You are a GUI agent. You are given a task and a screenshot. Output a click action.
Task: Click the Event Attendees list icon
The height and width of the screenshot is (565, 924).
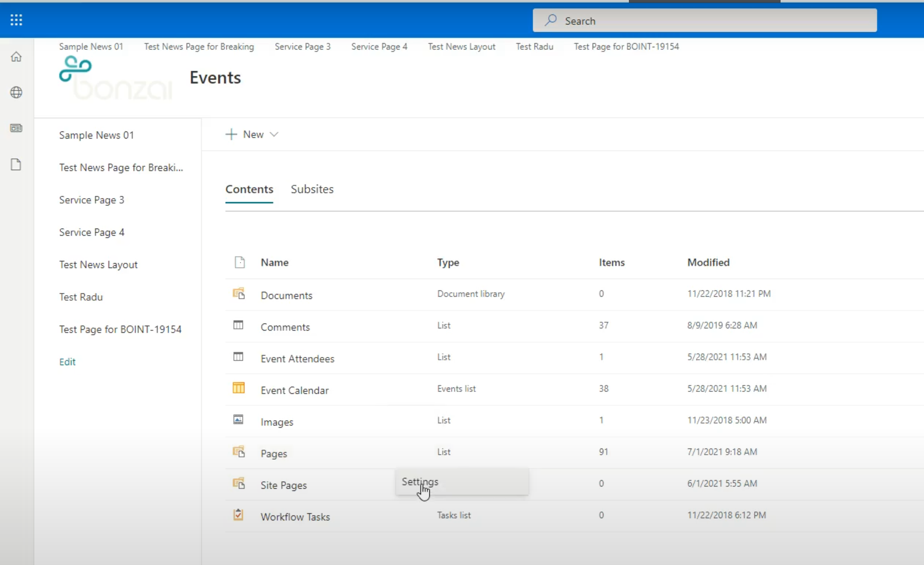[238, 356]
